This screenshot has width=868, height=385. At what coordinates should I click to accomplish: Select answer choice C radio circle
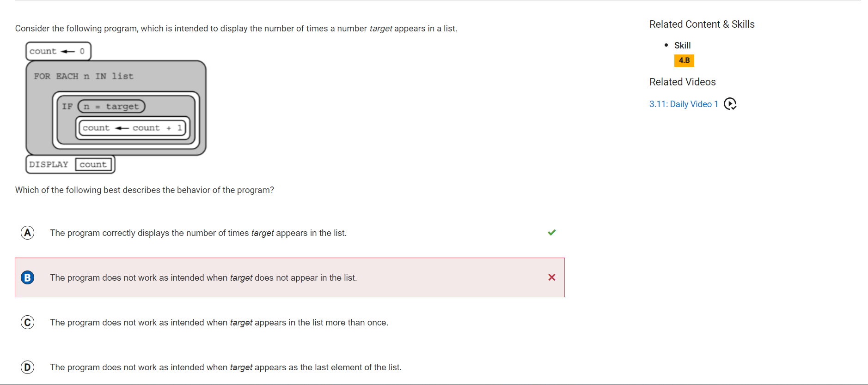click(28, 322)
